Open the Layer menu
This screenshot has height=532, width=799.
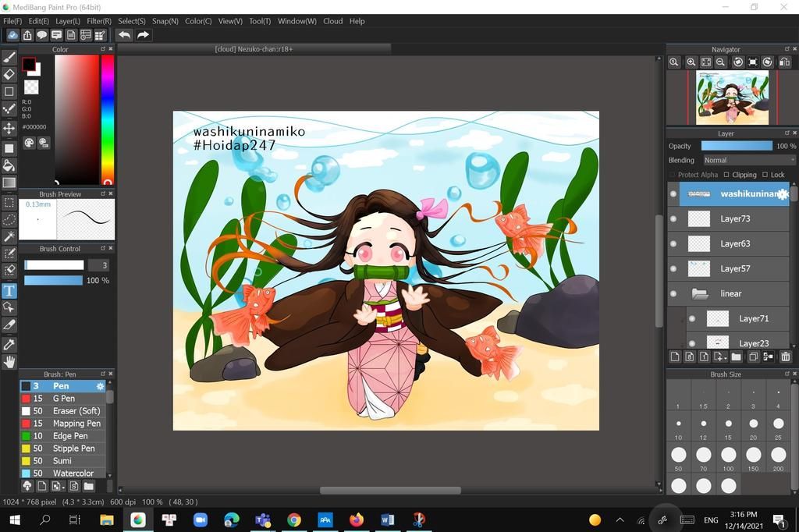click(68, 21)
